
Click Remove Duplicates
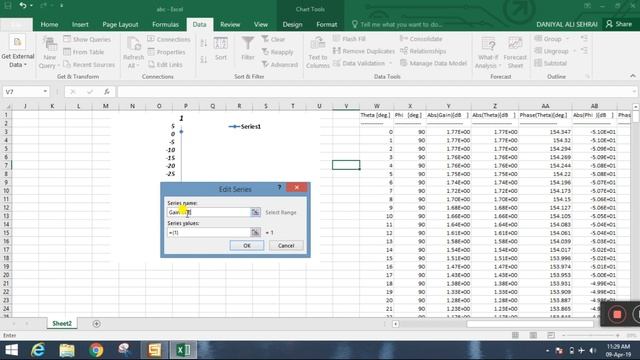364,51
